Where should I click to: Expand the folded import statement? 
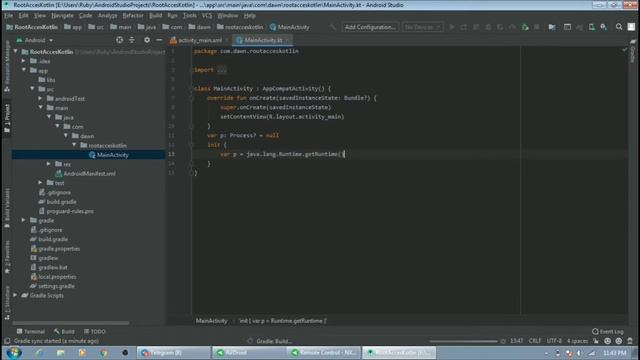click(222, 70)
